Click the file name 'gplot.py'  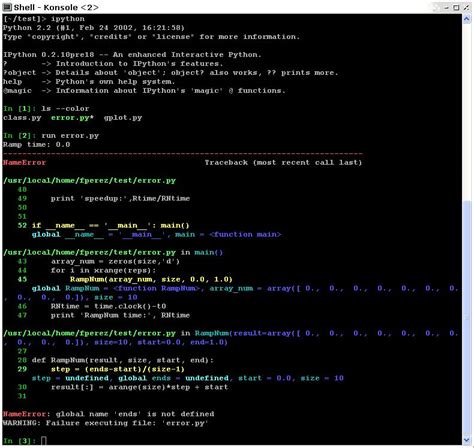click(x=123, y=118)
